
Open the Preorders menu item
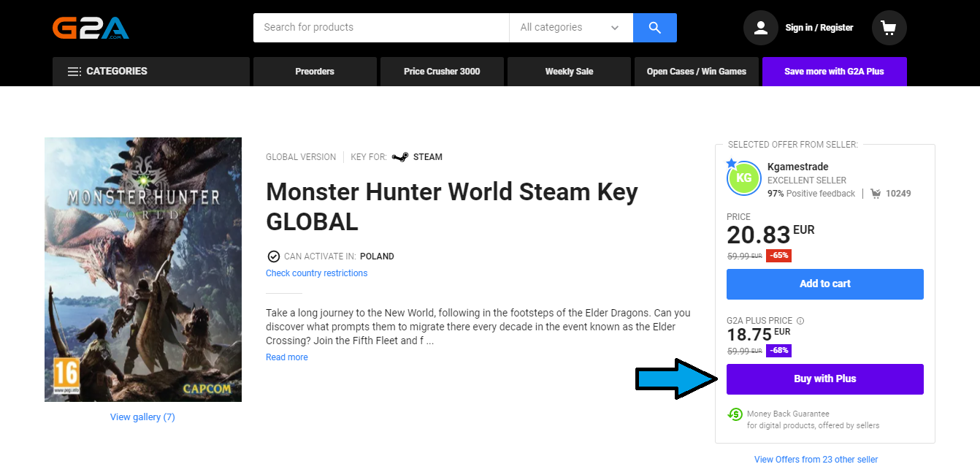point(315,71)
